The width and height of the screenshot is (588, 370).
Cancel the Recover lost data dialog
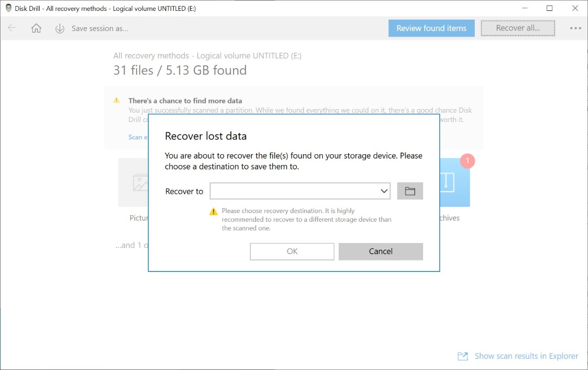[381, 251]
